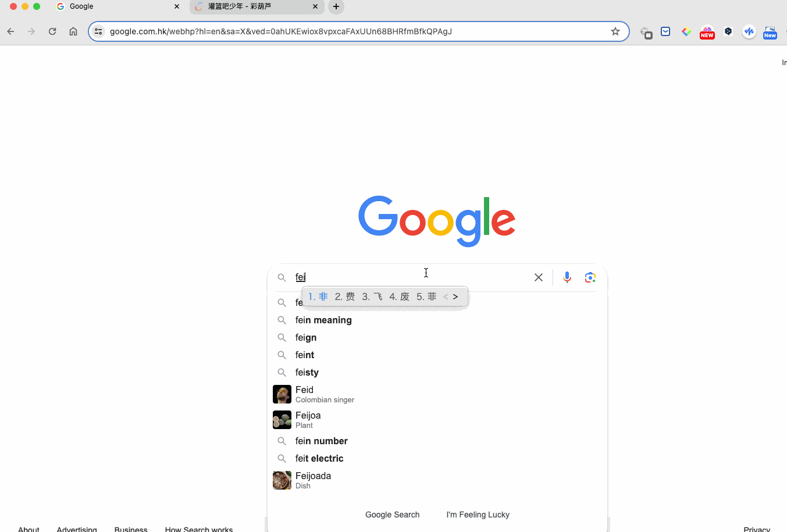This screenshot has width=787, height=532.
Task: Show previous page of IME candidates
Action: pyautogui.click(x=446, y=297)
